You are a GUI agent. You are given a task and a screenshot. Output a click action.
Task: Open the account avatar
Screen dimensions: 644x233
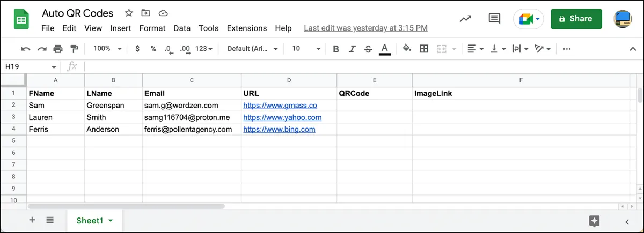[x=623, y=19]
